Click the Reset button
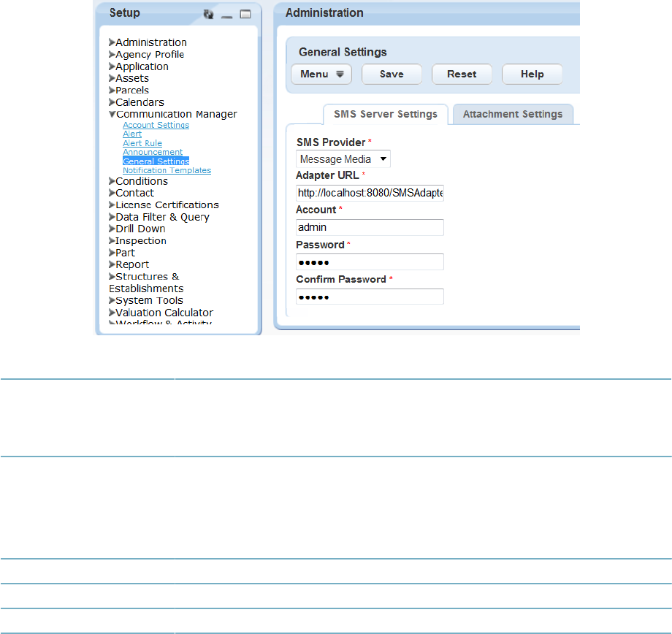The width and height of the screenshot is (672, 634). coord(462,75)
